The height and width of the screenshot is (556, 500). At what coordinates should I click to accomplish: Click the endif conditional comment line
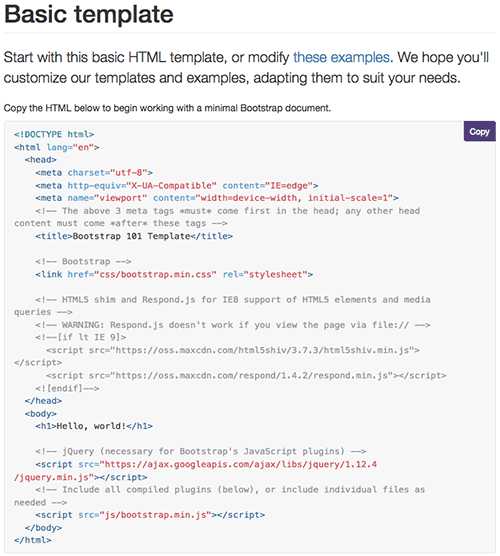coord(67,388)
